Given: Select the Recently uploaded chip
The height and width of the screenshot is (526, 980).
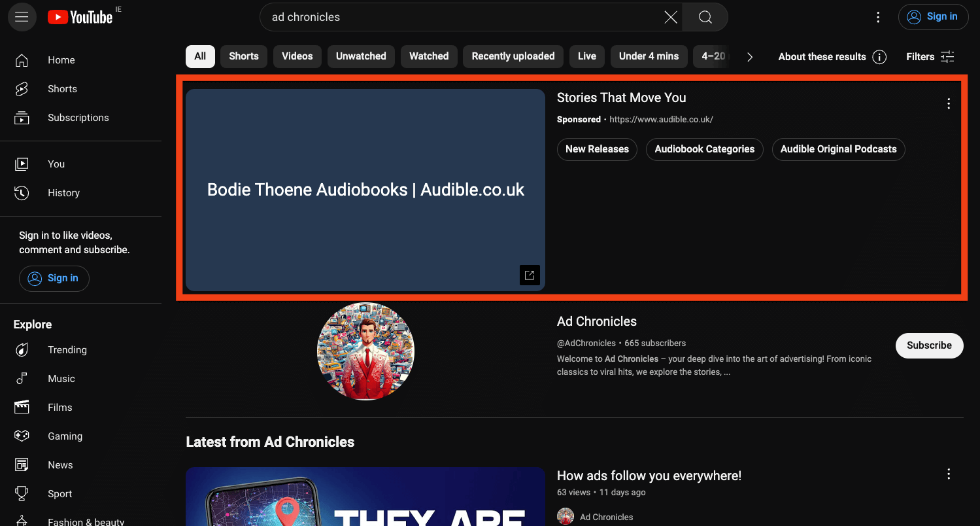Looking at the screenshot, I should click(513, 56).
